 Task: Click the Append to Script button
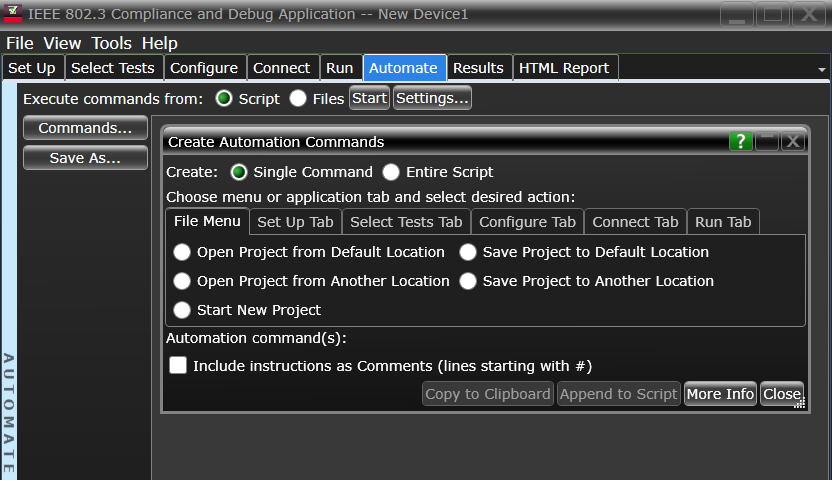coord(619,394)
